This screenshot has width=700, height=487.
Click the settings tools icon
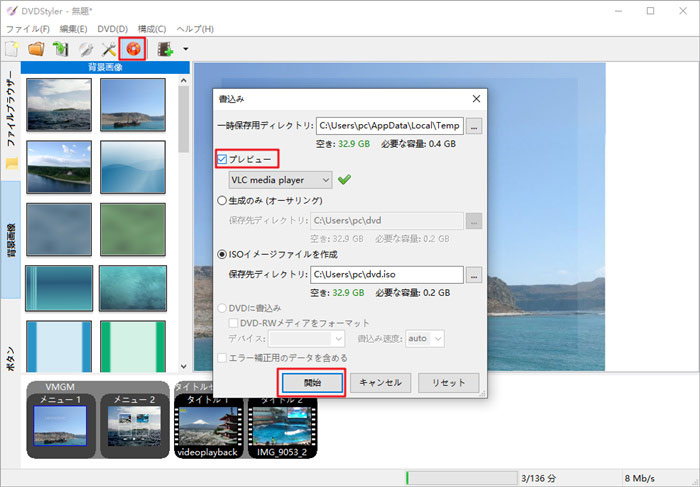pyautogui.click(x=108, y=48)
